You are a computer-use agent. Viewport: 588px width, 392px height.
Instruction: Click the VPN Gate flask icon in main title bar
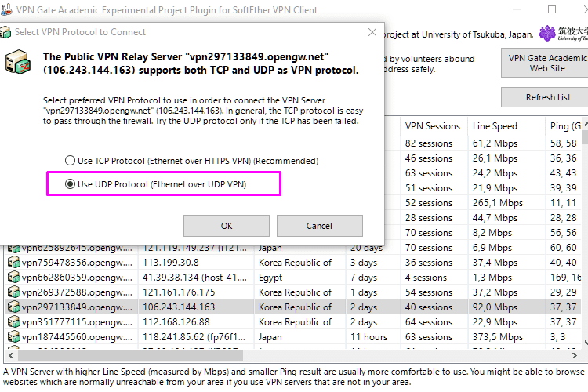click(x=6, y=9)
